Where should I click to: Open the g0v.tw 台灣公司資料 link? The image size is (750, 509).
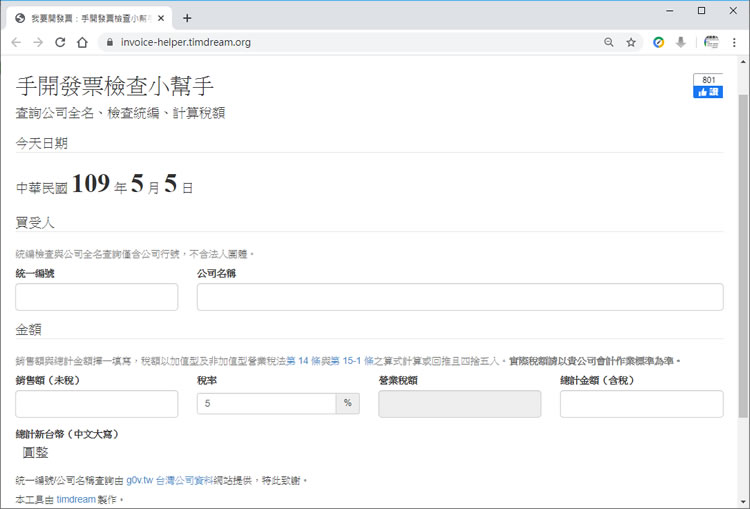coord(169,480)
